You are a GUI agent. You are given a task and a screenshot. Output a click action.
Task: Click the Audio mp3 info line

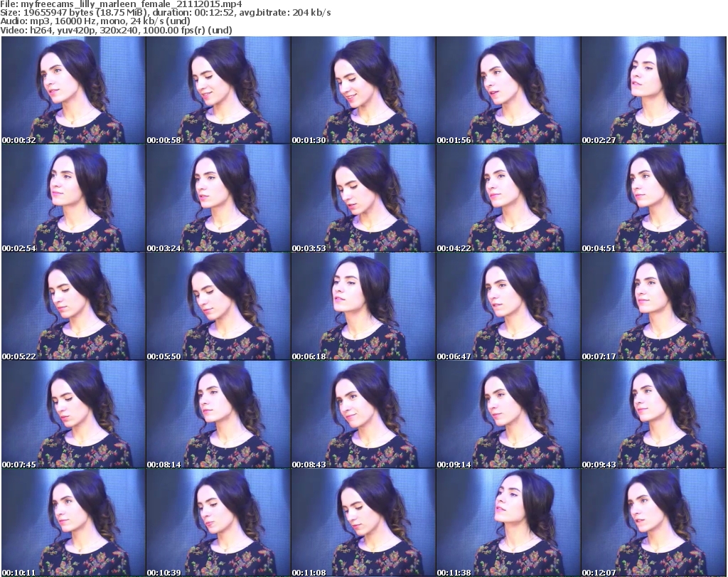(95, 21)
